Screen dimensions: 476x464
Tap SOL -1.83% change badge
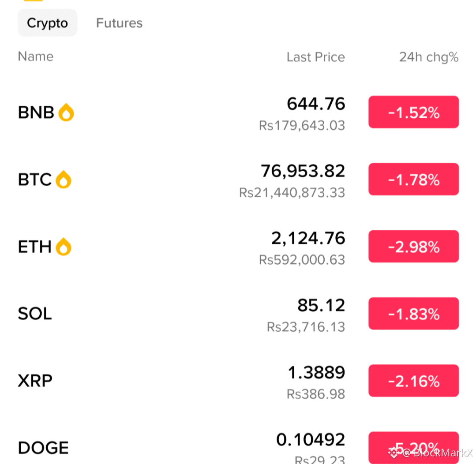[x=413, y=314]
